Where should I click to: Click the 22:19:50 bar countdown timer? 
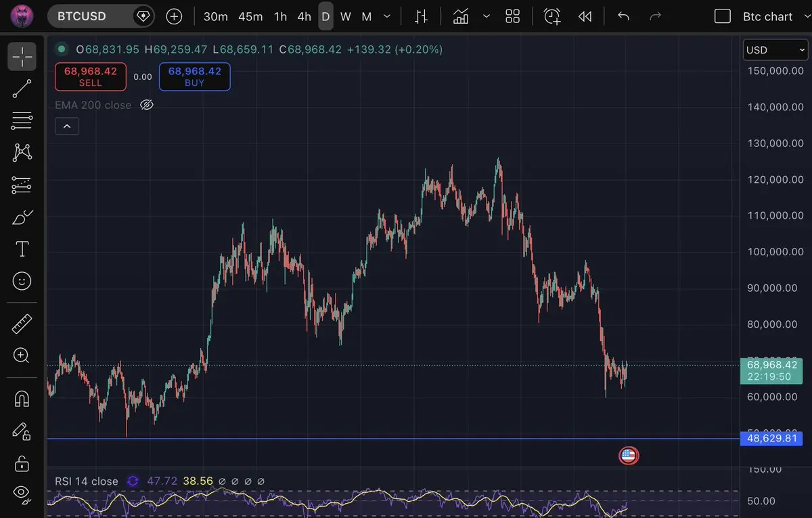pos(769,376)
